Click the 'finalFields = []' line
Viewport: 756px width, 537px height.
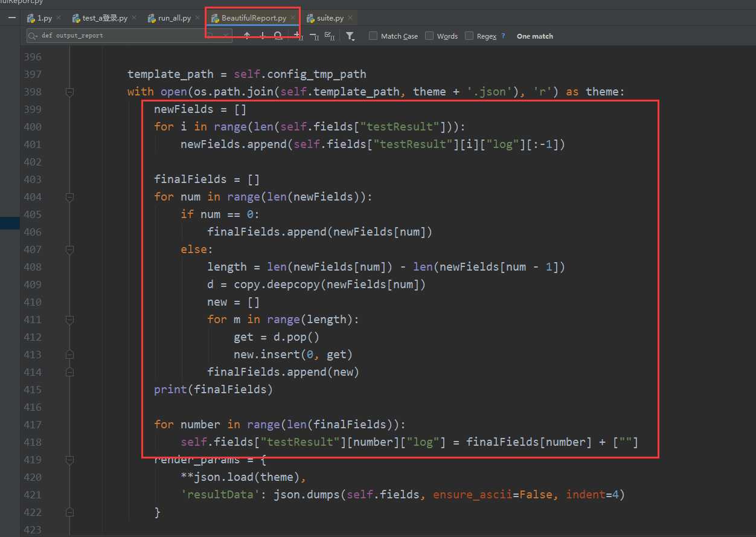click(207, 179)
